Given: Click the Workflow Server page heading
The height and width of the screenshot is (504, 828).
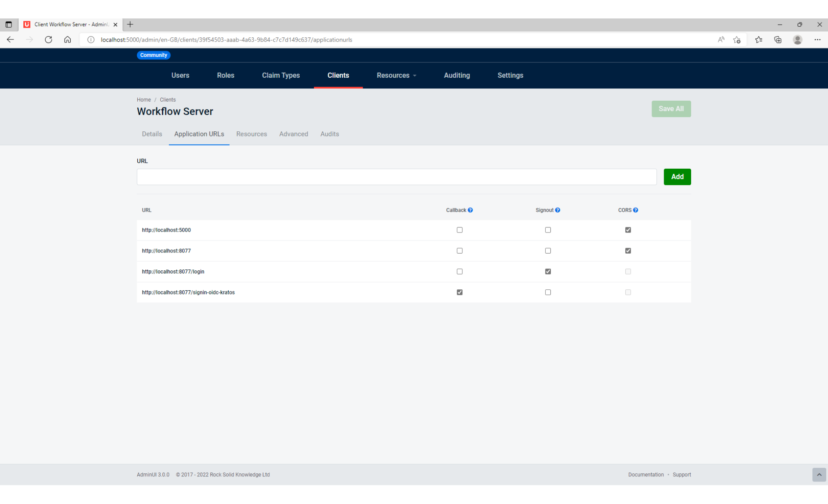Looking at the screenshot, I should pos(175,111).
